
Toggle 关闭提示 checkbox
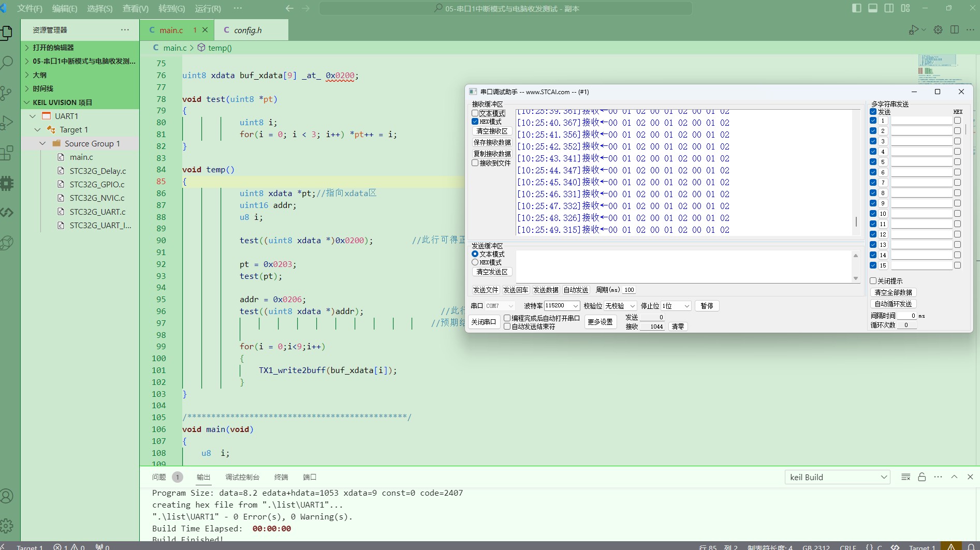[x=873, y=281]
